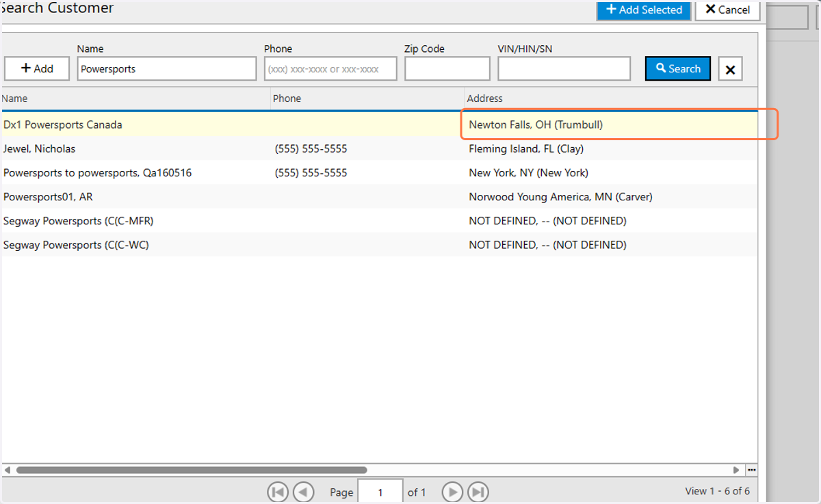
Task: Select Powersports to powersports, Qa160516
Action: tap(379, 173)
